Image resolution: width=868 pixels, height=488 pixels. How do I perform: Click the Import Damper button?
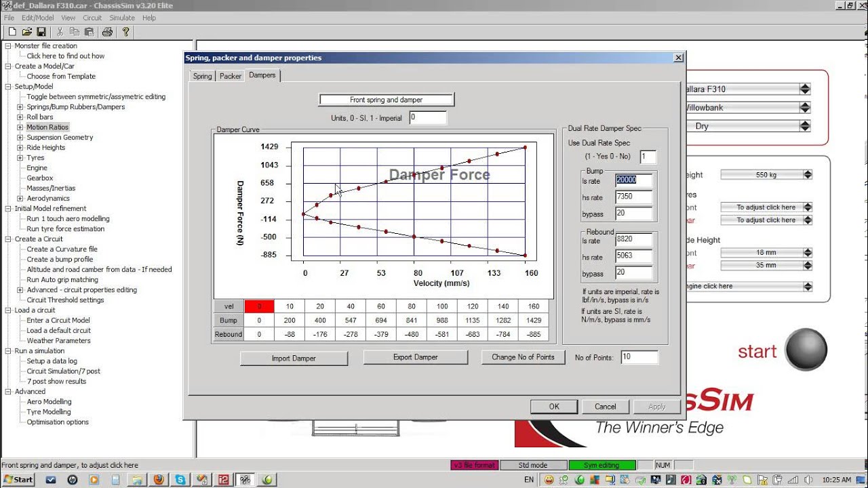pyautogui.click(x=294, y=359)
